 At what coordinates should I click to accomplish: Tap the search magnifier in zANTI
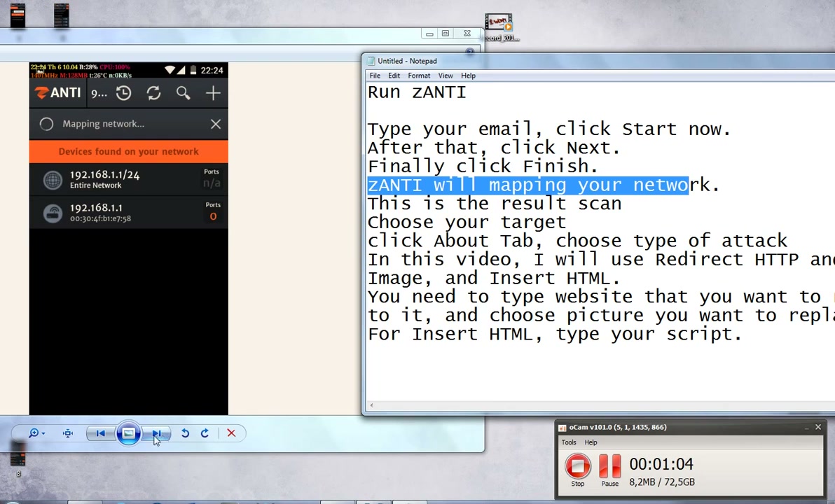184,93
